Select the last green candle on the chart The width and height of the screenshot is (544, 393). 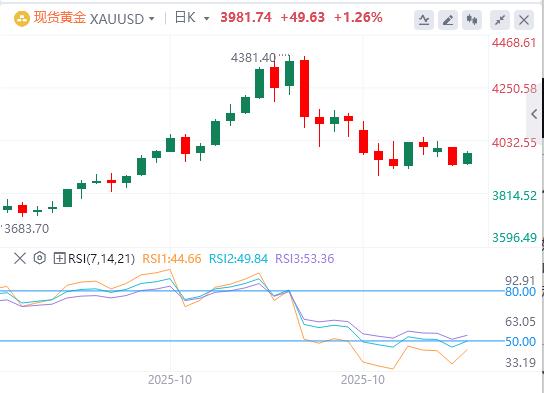[x=468, y=158]
